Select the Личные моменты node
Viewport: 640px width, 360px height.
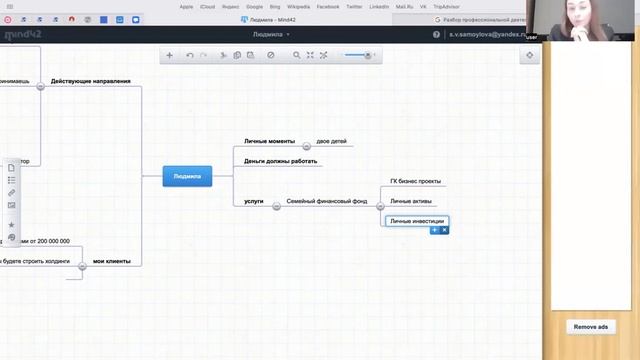pyautogui.click(x=269, y=141)
